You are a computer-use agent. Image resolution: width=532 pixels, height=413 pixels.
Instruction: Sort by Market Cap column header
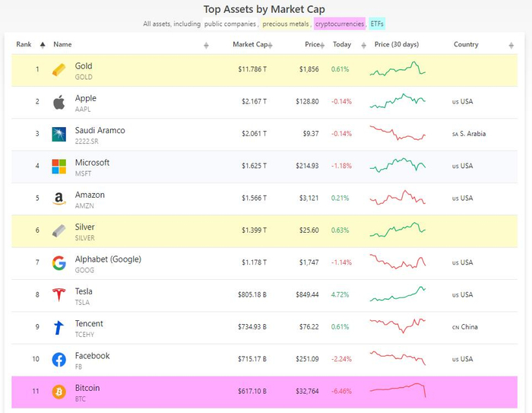pos(250,45)
